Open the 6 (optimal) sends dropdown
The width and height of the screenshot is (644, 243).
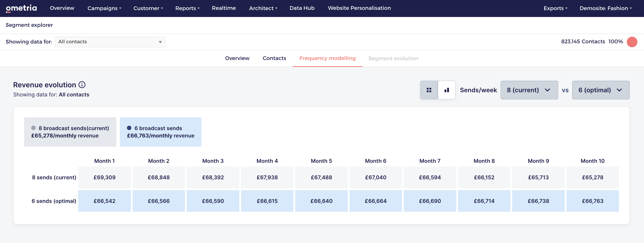(x=601, y=90)
